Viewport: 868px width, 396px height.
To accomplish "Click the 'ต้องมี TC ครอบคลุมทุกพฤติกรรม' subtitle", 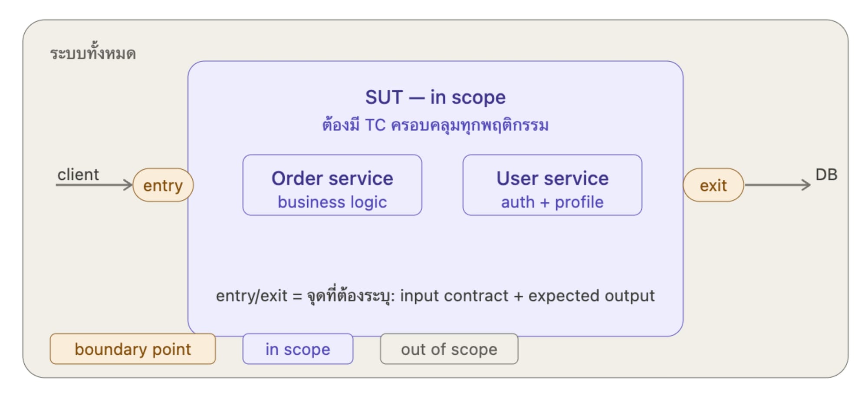I will point(435,125).
